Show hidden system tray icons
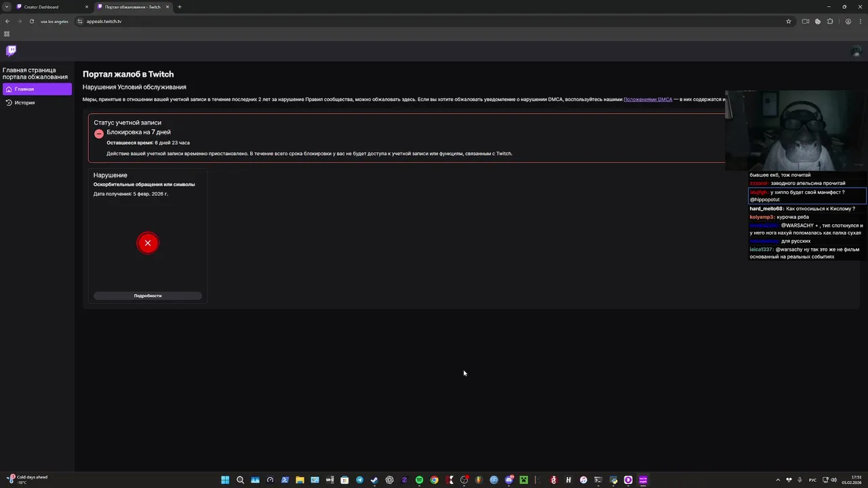The width and height of the screenshot is (868, 488). coord(778,480)
